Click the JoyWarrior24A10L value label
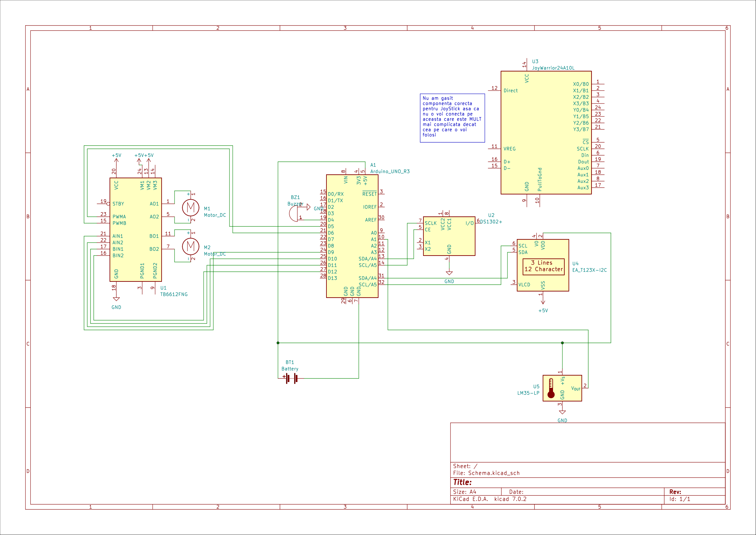This screenshot has height=535, width=756. [x=553, y=68]
